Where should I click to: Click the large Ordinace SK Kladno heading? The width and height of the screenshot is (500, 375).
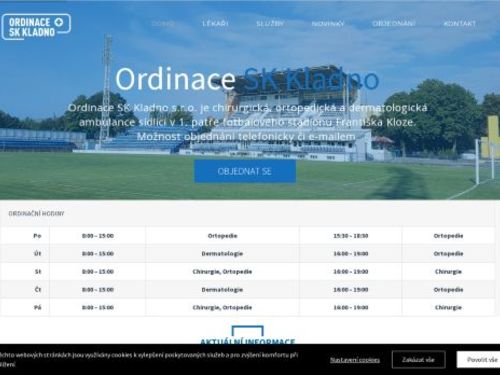[247, 79]
